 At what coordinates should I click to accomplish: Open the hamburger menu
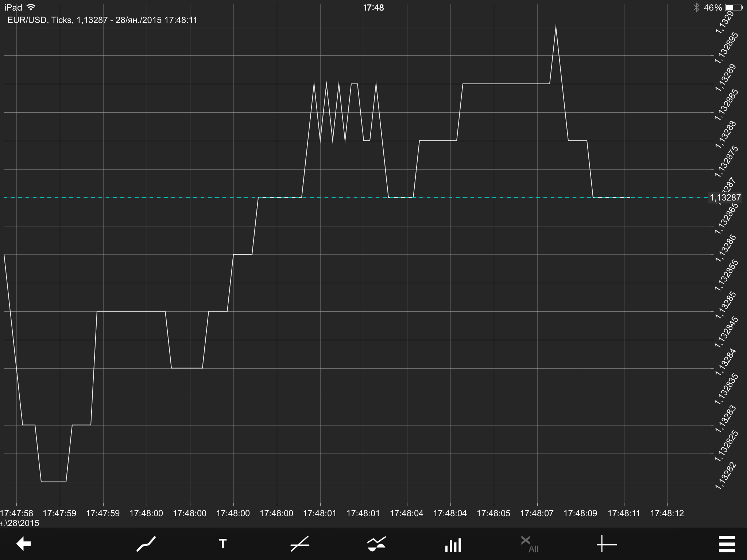727,545
